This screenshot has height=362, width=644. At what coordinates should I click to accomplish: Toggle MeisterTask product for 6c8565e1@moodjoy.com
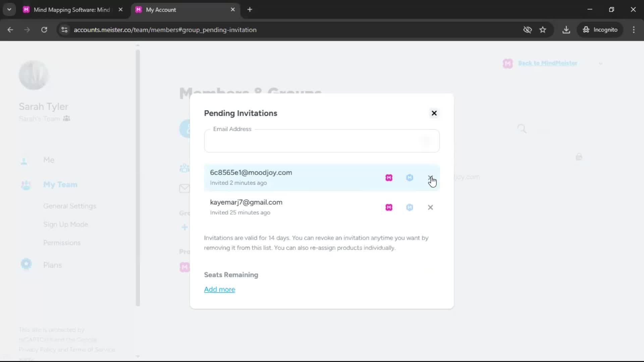click(x=410, y=178)
